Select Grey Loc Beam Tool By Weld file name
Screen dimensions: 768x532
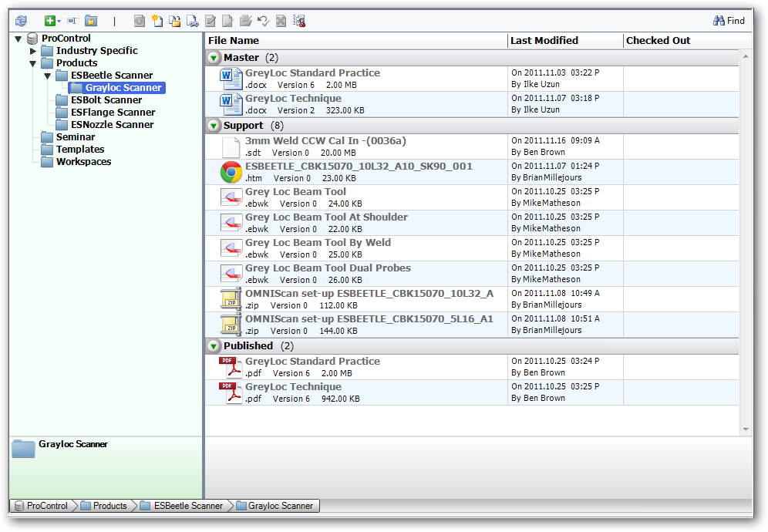click(x=318, y=243)
